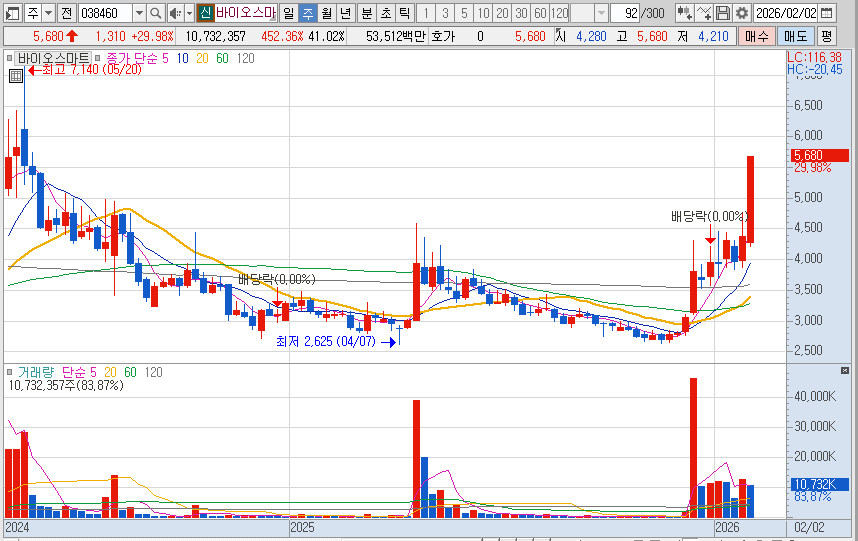The image size is (858, 541).
Task: Open stock search magnifier icon
Action: click(155, 13)
